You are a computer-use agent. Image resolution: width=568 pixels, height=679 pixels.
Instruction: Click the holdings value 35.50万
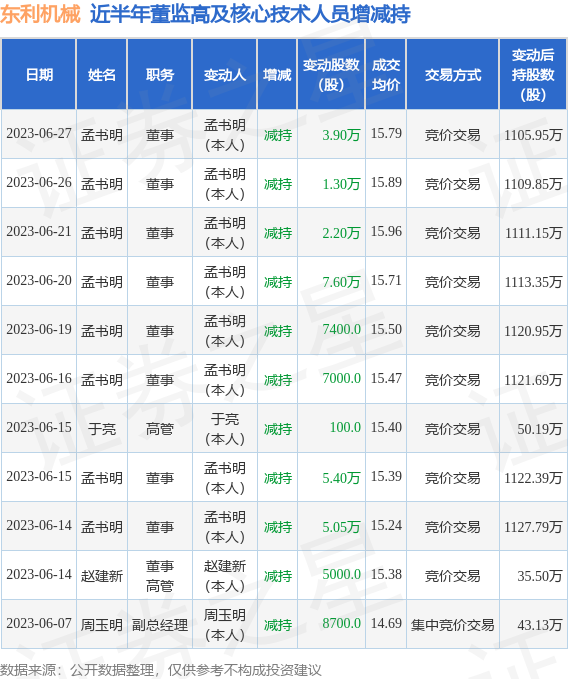(x=539, y=576)
